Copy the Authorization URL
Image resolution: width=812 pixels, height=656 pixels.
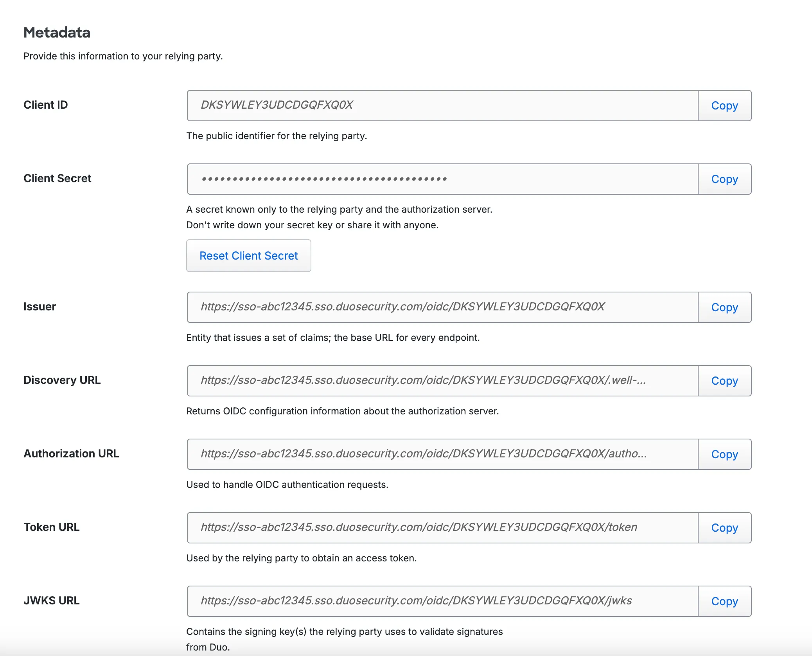724,454
